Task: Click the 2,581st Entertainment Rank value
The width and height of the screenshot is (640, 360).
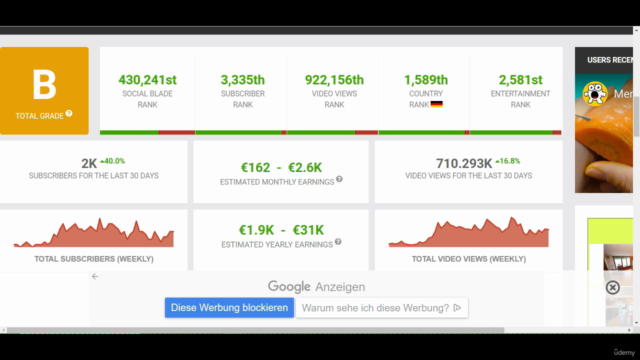Action: 520,80
